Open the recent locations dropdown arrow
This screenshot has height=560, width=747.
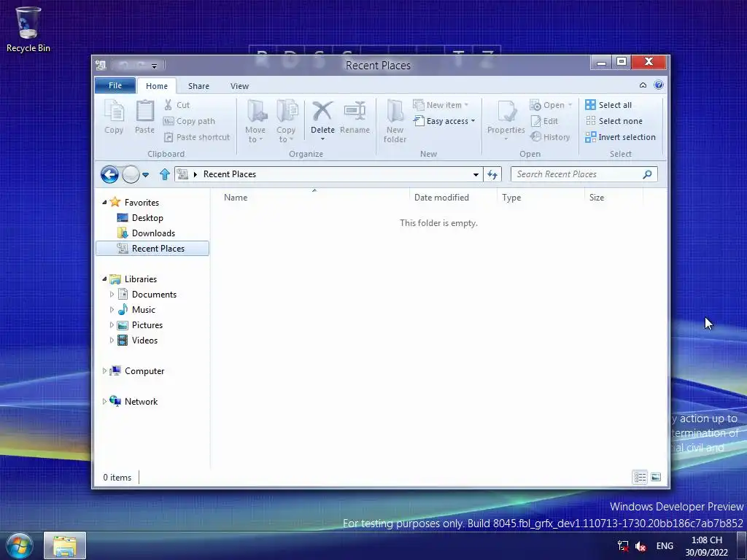coord(146,175)
